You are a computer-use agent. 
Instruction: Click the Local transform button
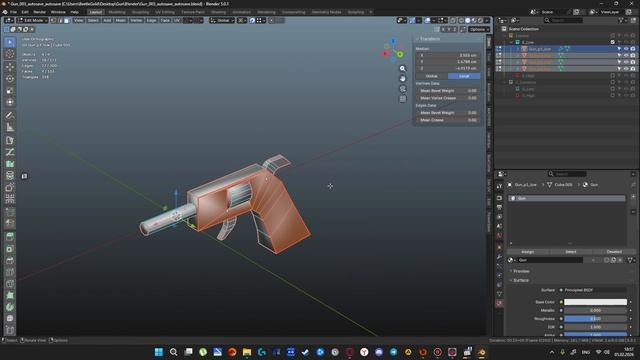click(464, 76)
